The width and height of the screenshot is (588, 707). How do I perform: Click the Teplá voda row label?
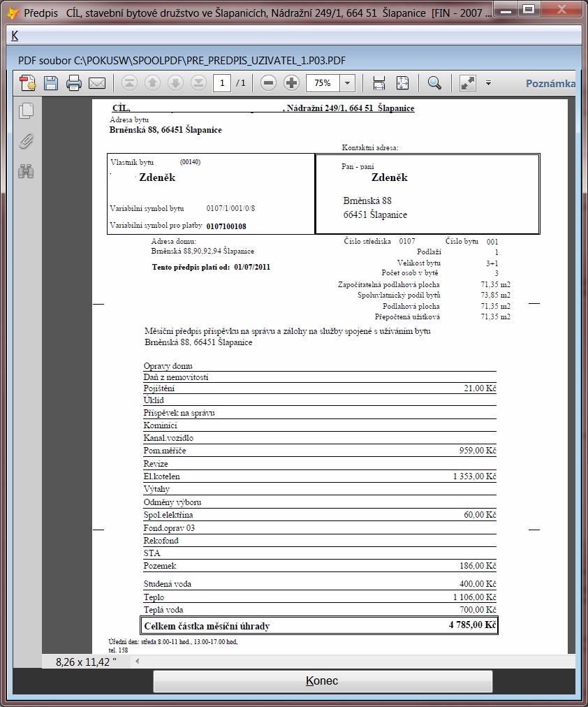[x=163, y=610]
